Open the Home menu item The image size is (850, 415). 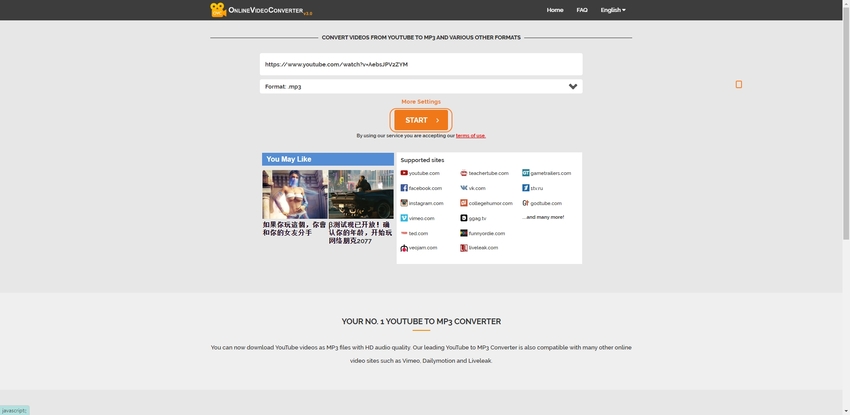555,10
